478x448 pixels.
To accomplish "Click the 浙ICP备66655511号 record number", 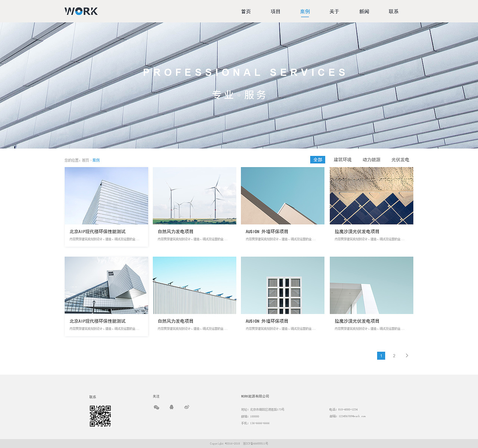I will (x=255, y=444).
